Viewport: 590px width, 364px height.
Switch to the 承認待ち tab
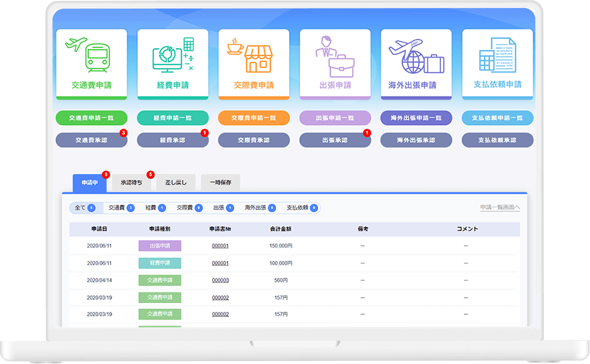coord(131,183)
